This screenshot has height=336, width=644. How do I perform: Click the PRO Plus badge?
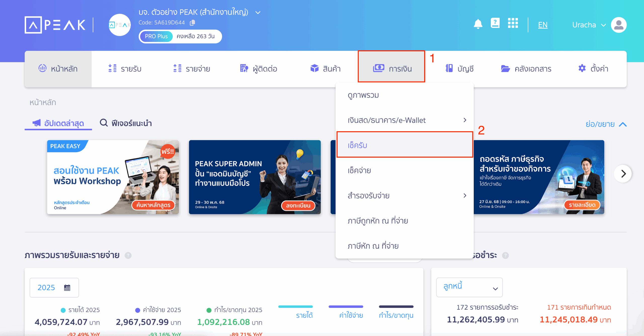tap(156, 36)
